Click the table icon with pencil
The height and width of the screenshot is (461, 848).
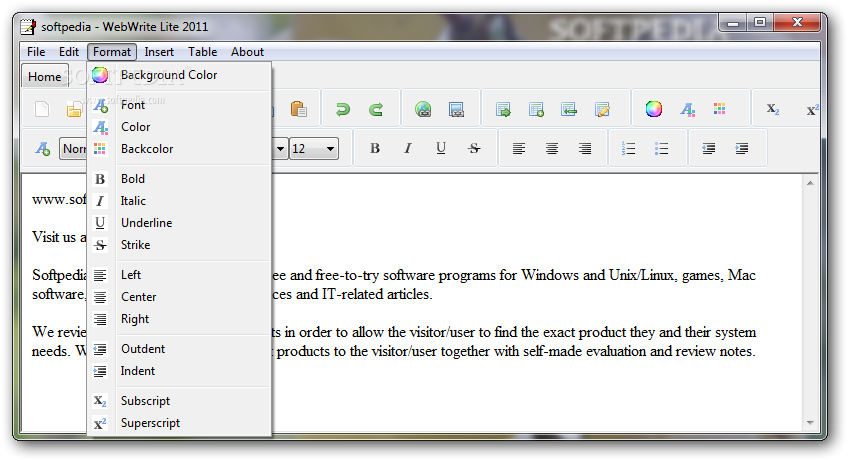tap(602, 109)
